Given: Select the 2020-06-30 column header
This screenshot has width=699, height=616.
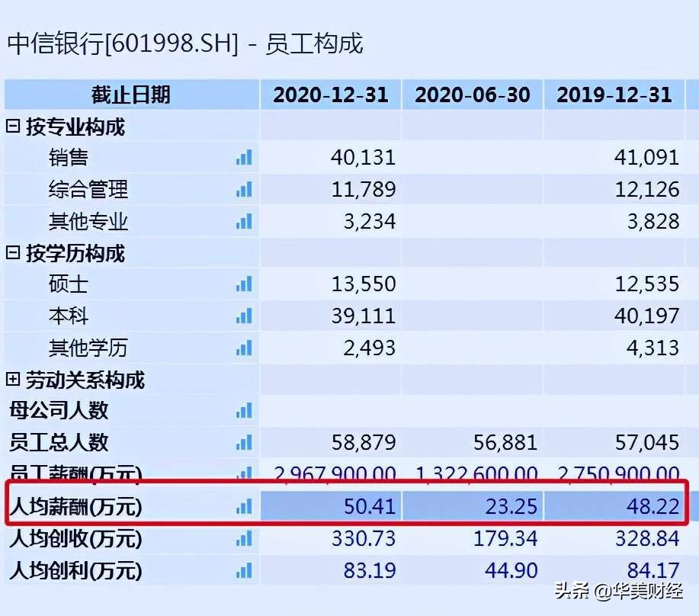Looking at the screenshot, I should 473,95.
